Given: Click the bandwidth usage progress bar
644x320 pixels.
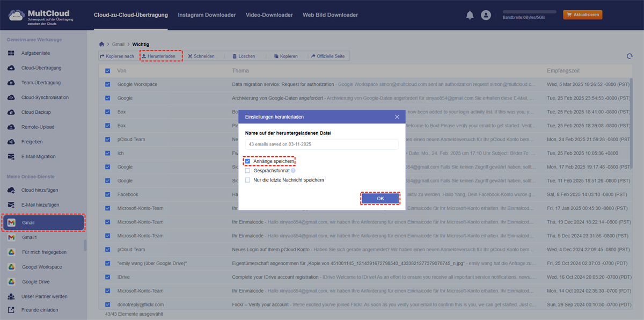Looking at the screenshot, I should pyautogui.click(x=529, y=12).
